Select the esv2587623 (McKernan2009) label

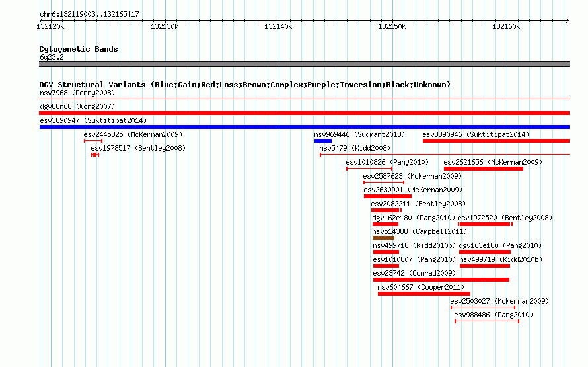pyautogui.click(x=412, y=176)
